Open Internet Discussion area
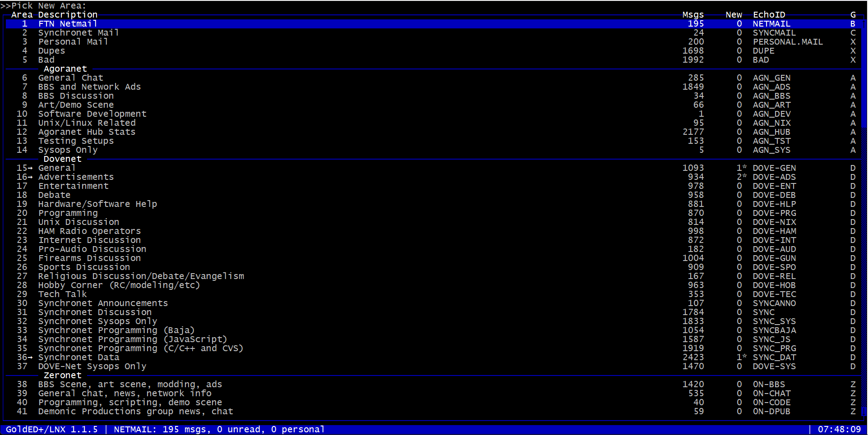The height and width of the screenshot is (435, 868). (x=434, y=240)
